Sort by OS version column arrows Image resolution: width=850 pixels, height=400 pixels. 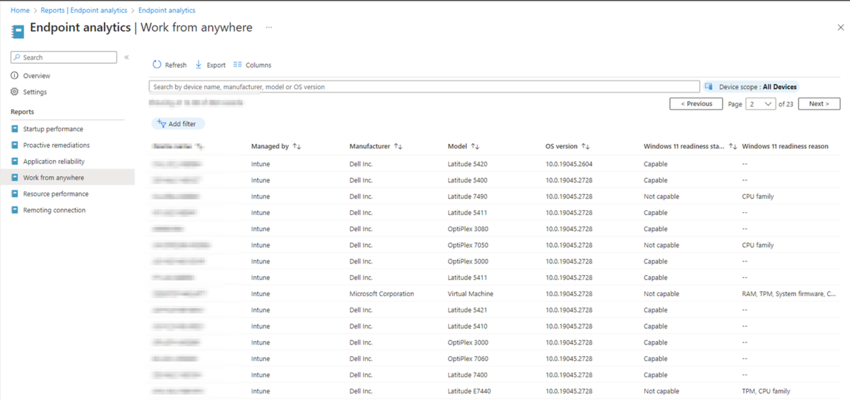pos(585,146)
